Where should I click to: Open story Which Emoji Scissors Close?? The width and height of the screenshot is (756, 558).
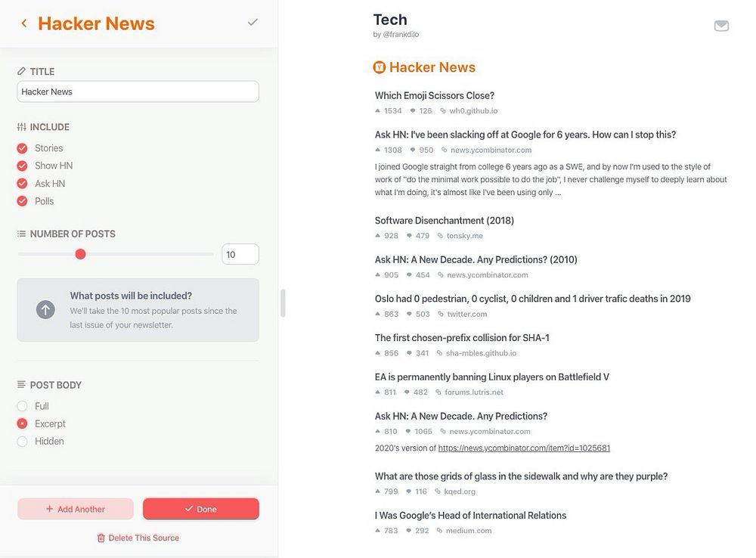click(x=435, y=95)
